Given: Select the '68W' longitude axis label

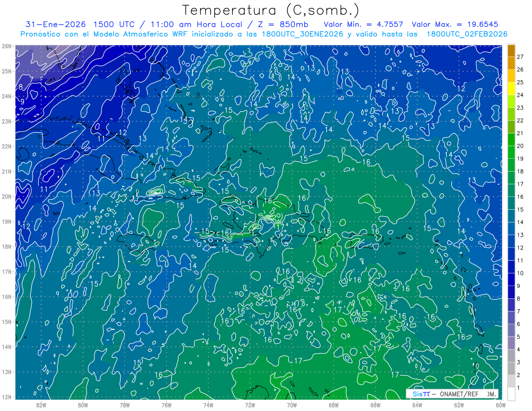Looking at the screenshot, I should coord(333,405).
